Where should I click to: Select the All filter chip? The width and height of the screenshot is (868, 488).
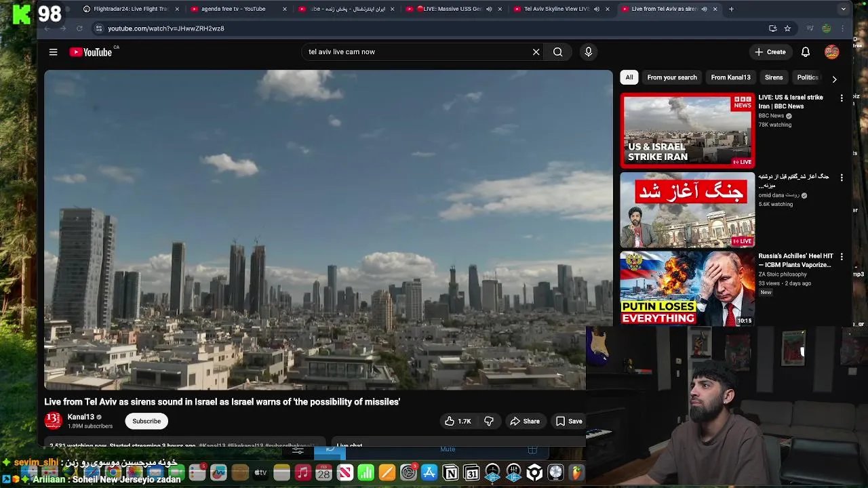click(x=629, y=77)
